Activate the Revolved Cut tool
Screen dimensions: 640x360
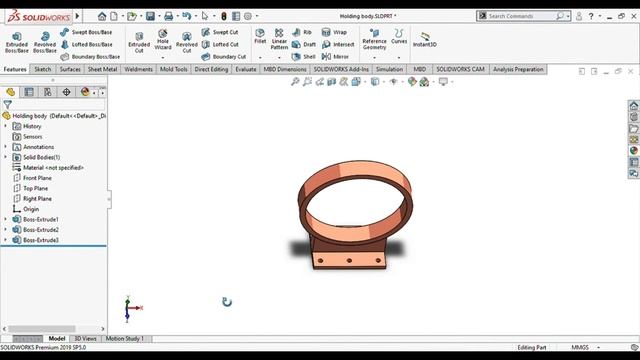tap(187, 42)
